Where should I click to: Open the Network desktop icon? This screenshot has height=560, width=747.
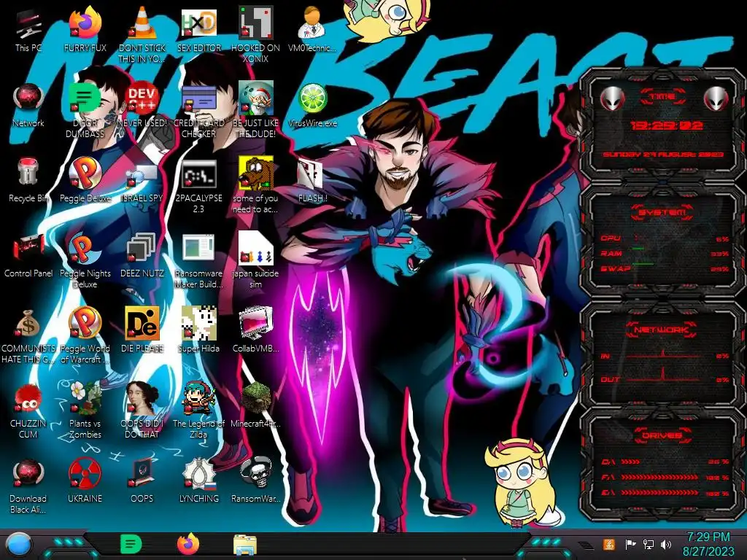click(x=28, y=105)
